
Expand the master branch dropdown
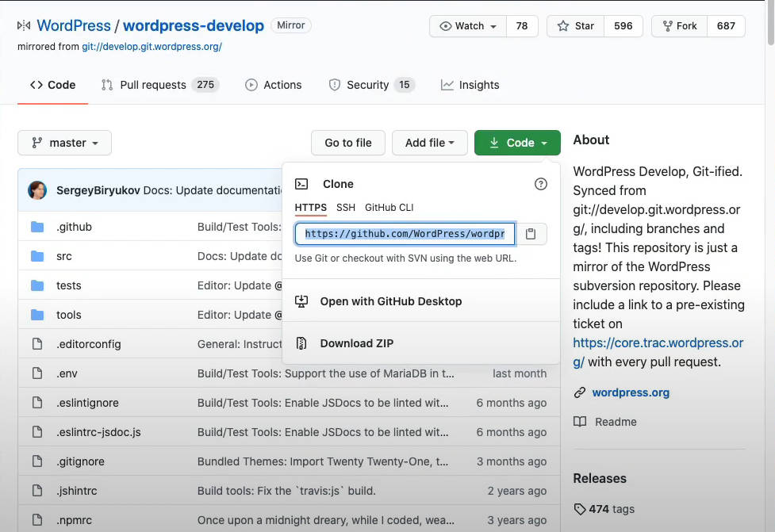[x=64, y=143]
